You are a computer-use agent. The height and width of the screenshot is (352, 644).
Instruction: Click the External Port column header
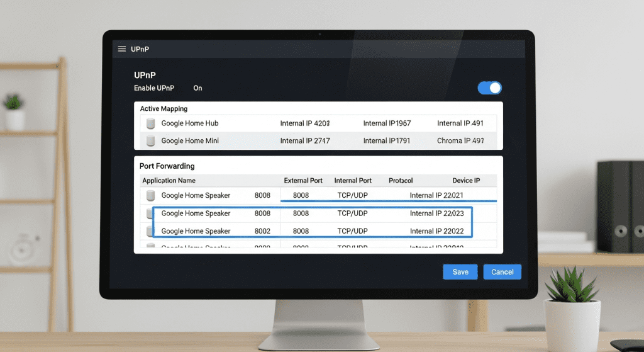[x=303, y=181]
